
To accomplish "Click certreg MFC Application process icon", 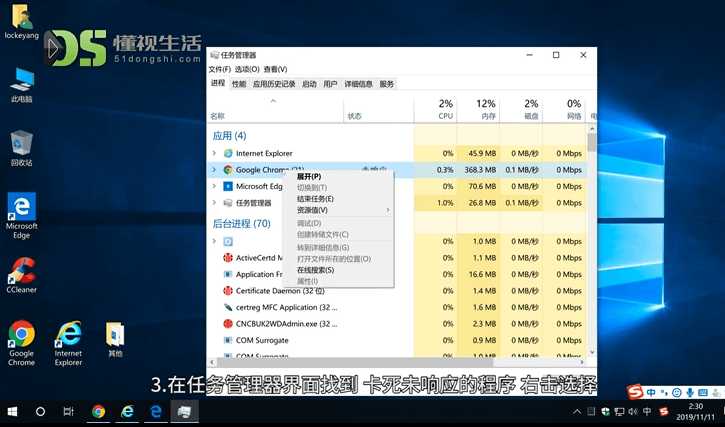I will [228, 307].
